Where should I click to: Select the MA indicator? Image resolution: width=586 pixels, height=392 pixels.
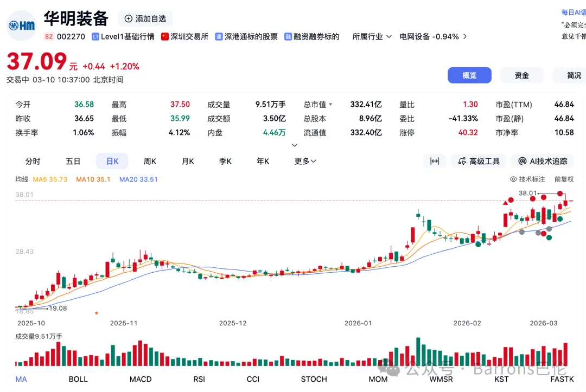point(21,380)
